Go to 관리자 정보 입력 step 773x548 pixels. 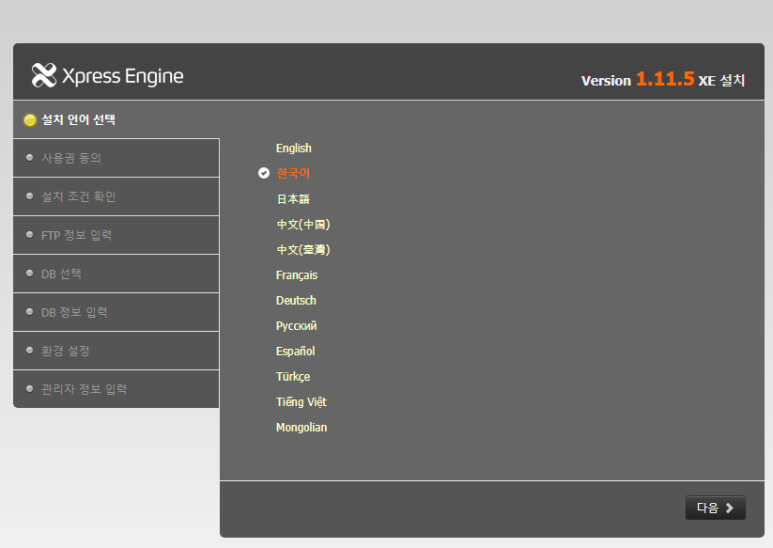click(116, 389)
